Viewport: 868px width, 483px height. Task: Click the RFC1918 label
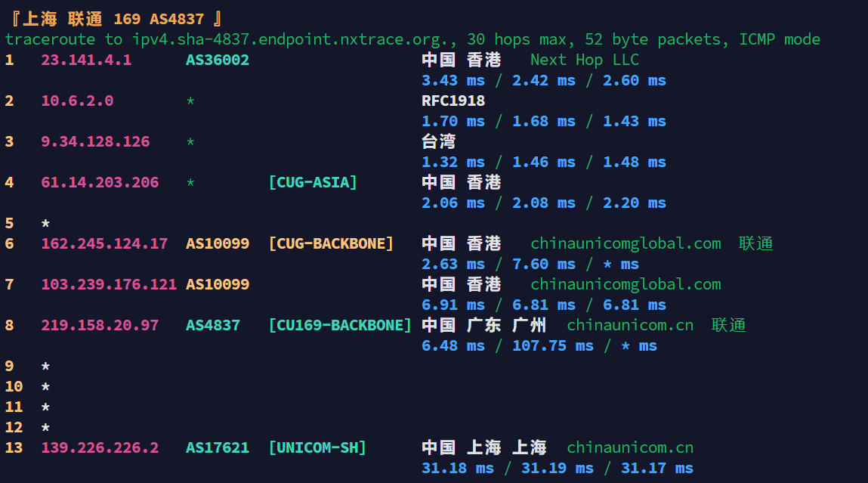pyautogui.click(x=453, y=101)
